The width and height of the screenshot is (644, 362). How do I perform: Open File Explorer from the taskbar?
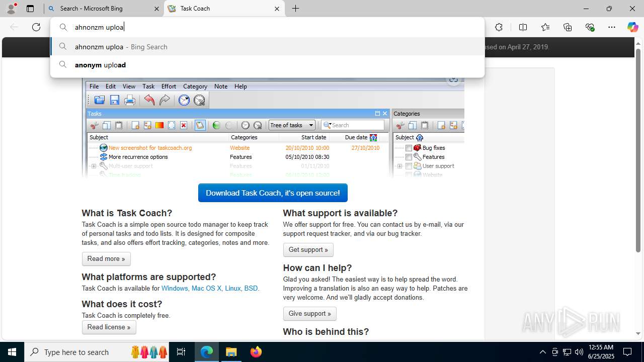(x=231, y=352)
